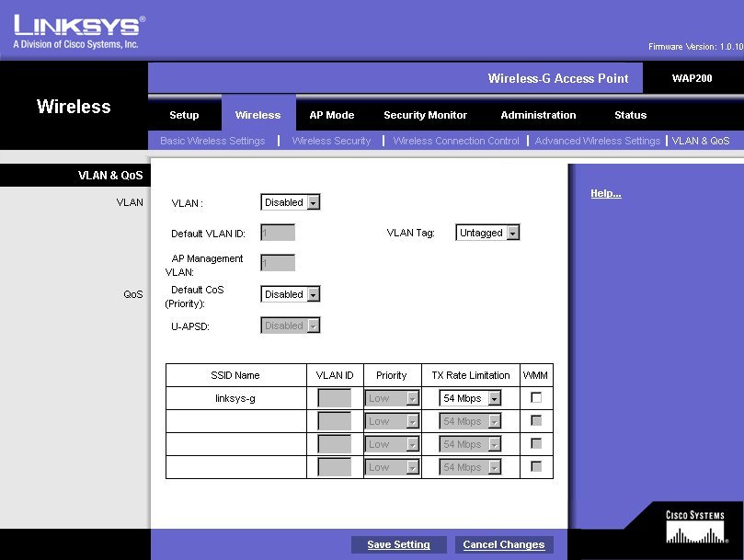Click the Cancel Changes button

[503, 544]
